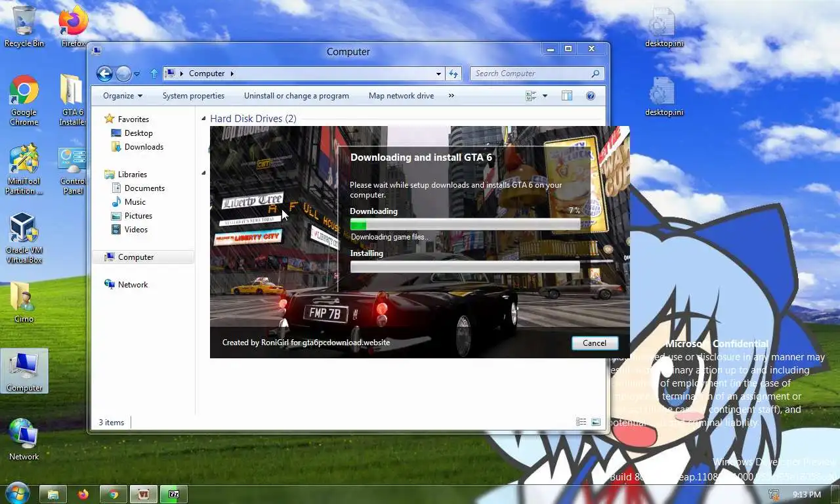Screen dimensions: 840x504
Task: Launch Firefox from the desktop shortcut
Action: pyautogui.click(x=73, y=26)
